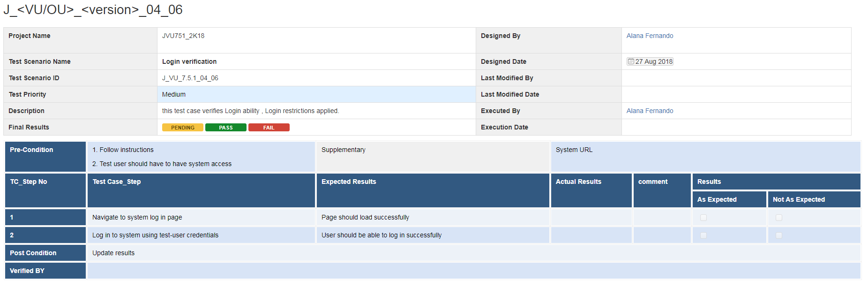868x296 pixels.
Task: Click the calendar icon beside 27 Aug 2018
Action: (631, 61)
